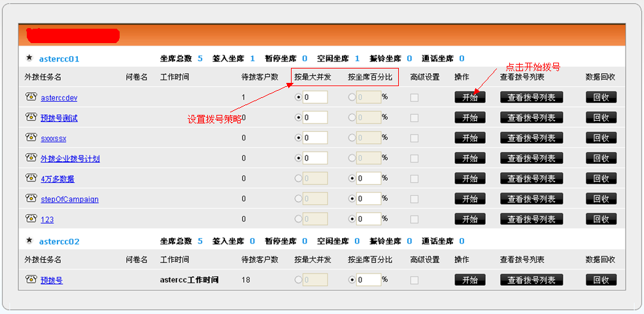Image resolution: width=644 pixels, height=314 pixels.
Task: Click the telephone icon beside 外拨企业拨号计划
Action: point(31,157)
